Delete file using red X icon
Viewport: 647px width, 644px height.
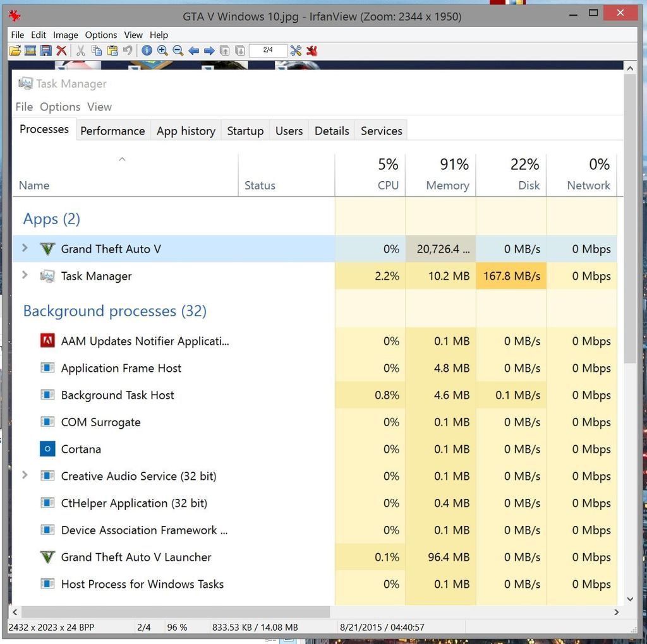tap(61, 51)
